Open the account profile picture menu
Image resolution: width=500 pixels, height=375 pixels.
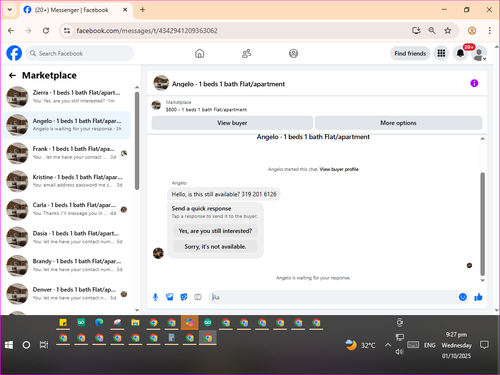479,54
